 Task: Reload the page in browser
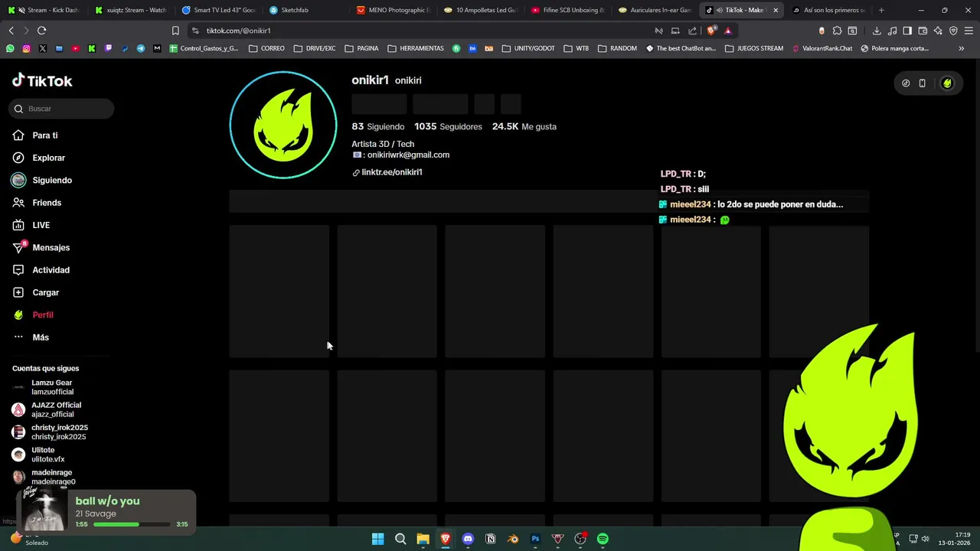[x=41, y=31]
